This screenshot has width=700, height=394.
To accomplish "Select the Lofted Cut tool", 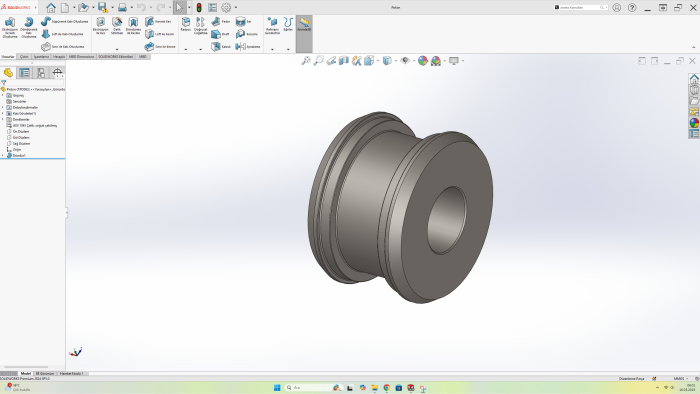I will click(160, 34).
